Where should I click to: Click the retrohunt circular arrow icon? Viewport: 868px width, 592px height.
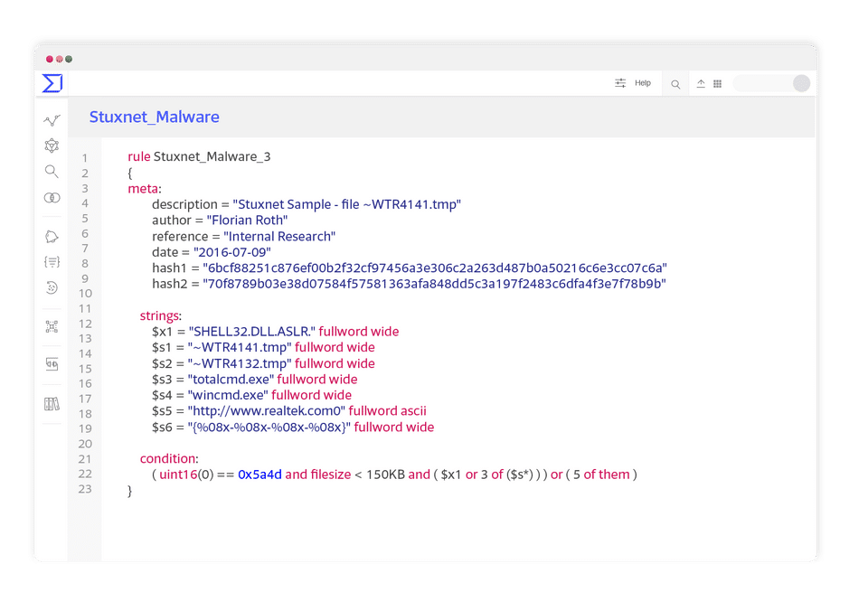pos(52,287)
